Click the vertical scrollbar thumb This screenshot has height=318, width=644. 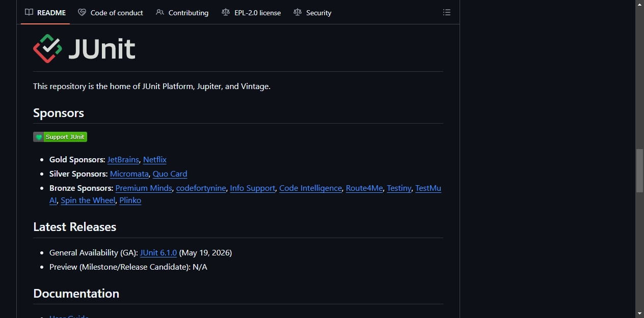[x=639, y=170]
